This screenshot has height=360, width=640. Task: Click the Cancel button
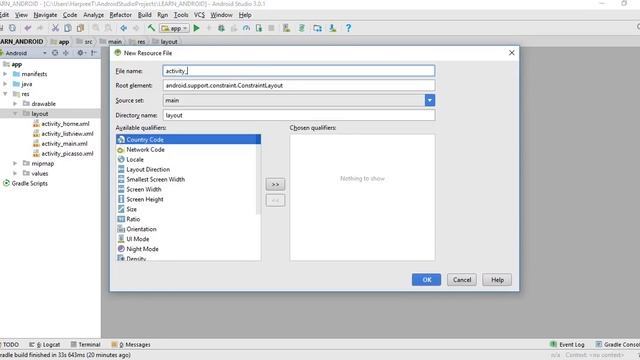tap(462, 280)
